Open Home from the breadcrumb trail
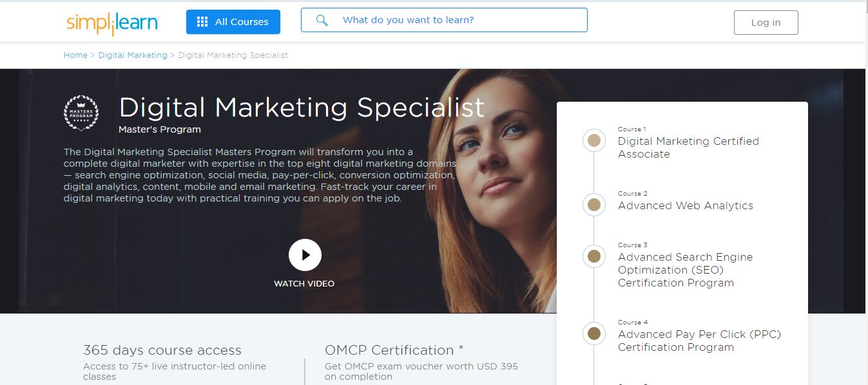 (75, 55)
